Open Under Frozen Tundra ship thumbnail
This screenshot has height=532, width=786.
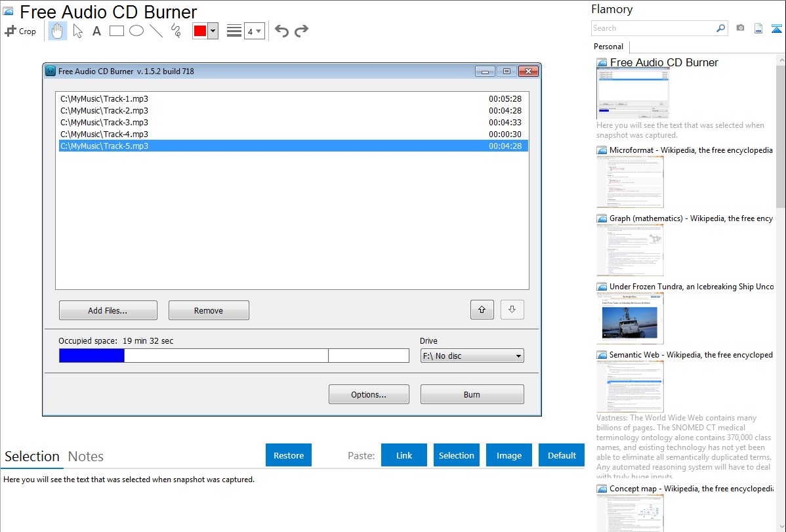point(630,318)
